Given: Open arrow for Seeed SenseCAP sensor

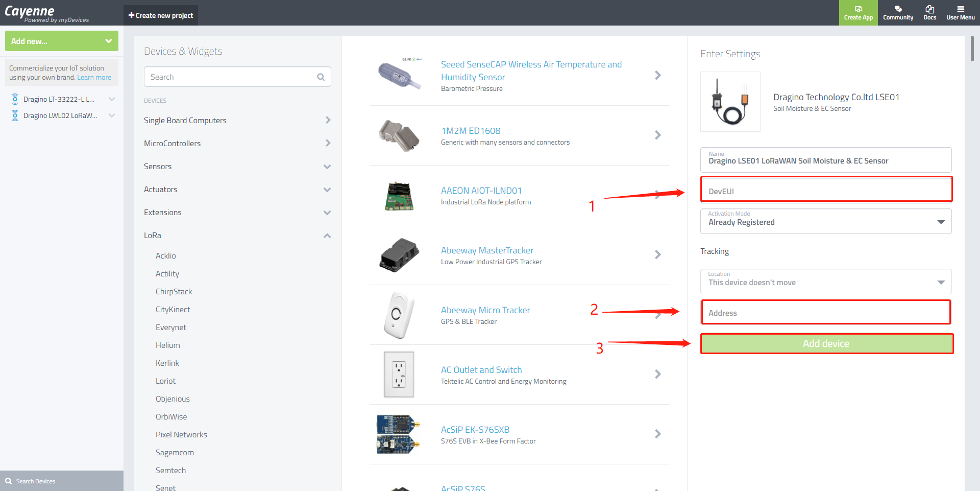Looking at the screenshot, I should coord(658,76).
